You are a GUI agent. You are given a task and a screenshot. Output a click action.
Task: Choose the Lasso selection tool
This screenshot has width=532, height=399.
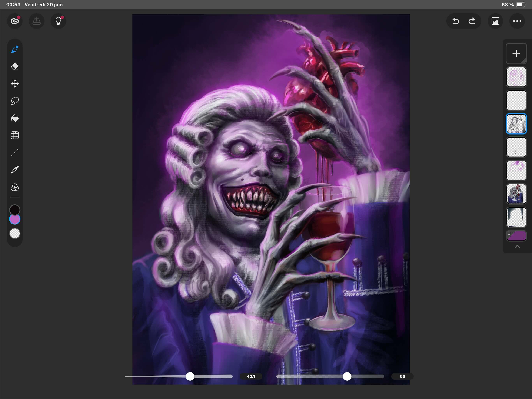click(15, 100)
